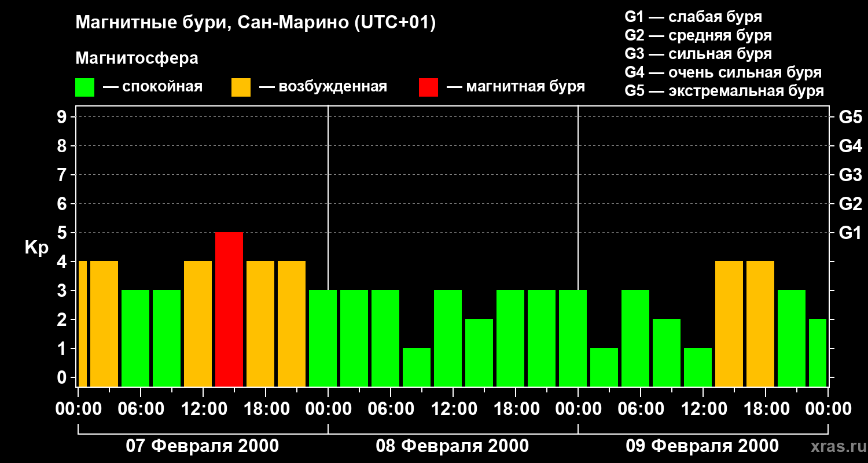The width and height of the screenshot is (868, 463).
Task: Select the line G2 — средняя буря
Action: point(698,35)
